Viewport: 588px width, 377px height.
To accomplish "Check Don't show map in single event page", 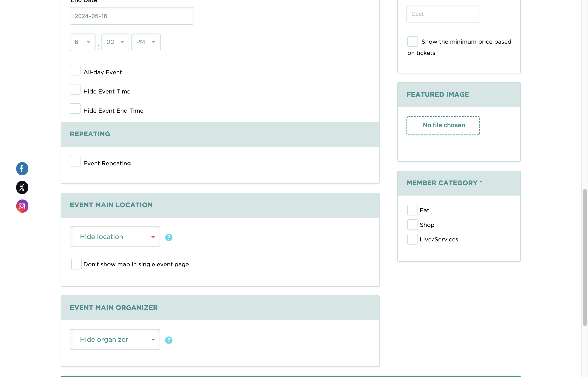I will pos(76,264).
